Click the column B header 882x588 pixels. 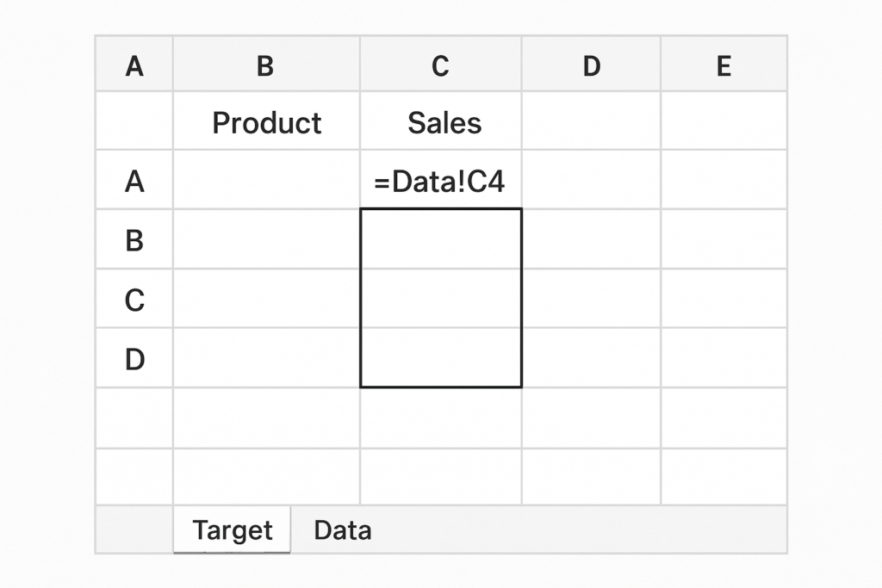[266, 64]
